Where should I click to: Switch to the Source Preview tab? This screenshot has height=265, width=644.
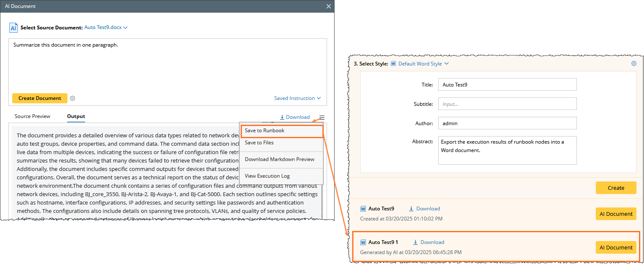click(x=32, y=116)
